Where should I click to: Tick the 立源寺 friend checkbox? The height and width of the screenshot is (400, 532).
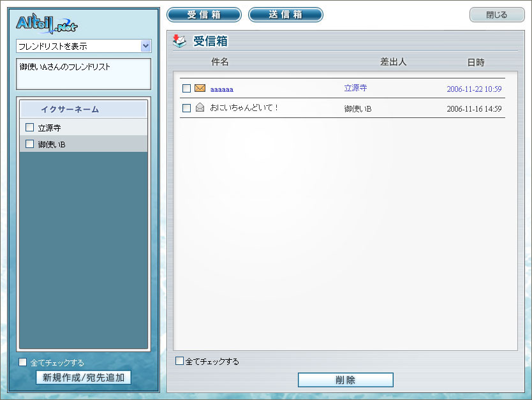[29, 128]
